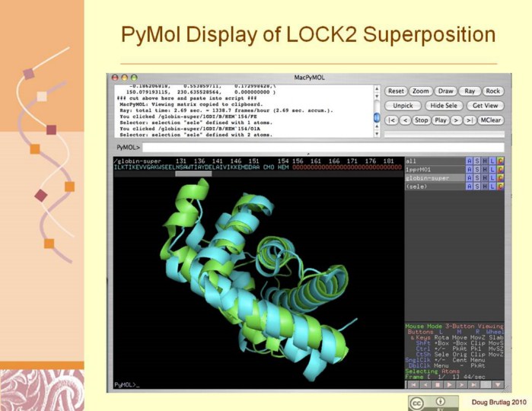This screenshot has width=532, height=411.
Task: Open the Hide (H) menu for 1pprM01
Action: click(486, 169)
